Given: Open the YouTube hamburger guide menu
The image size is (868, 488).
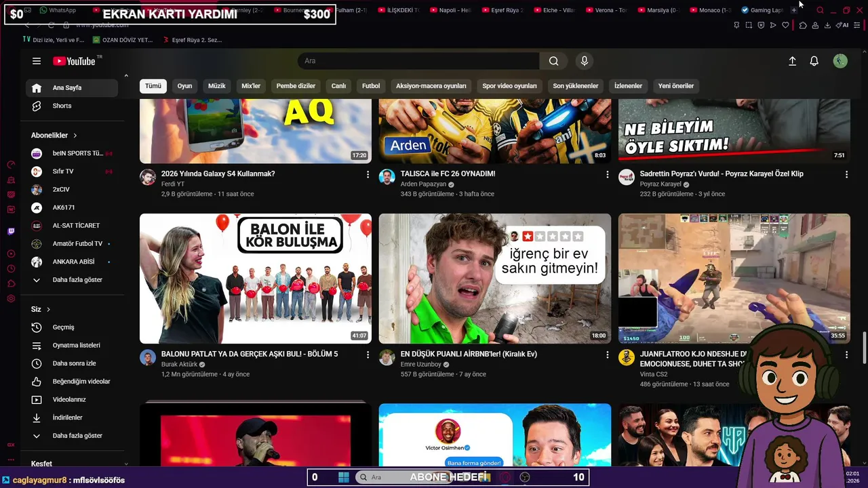Looking at the screenshot, I should pyautogui.click(x=37, y=61).
